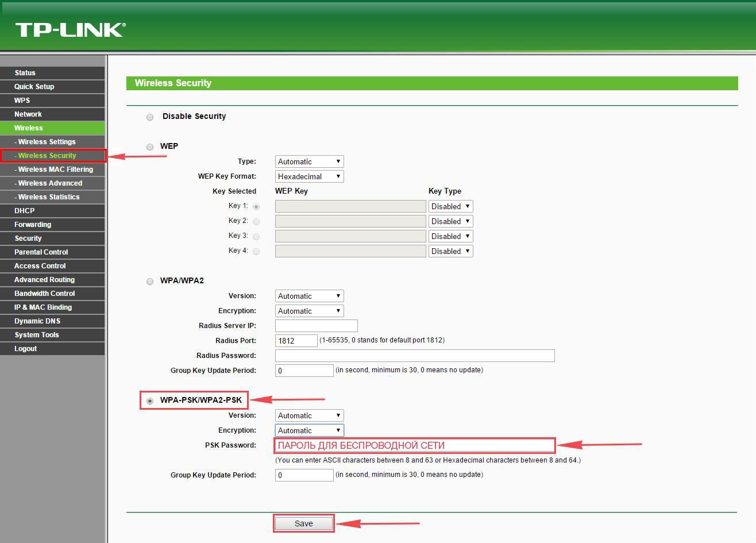
Task: Click WPA-PSK Group Key Update Period field
Action: 304,475
